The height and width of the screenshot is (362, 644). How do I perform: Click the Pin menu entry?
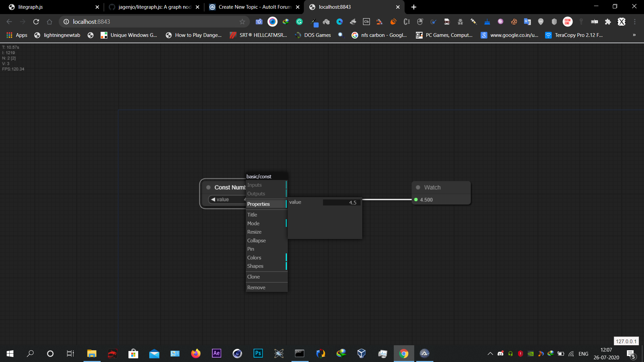click(251, 249)
